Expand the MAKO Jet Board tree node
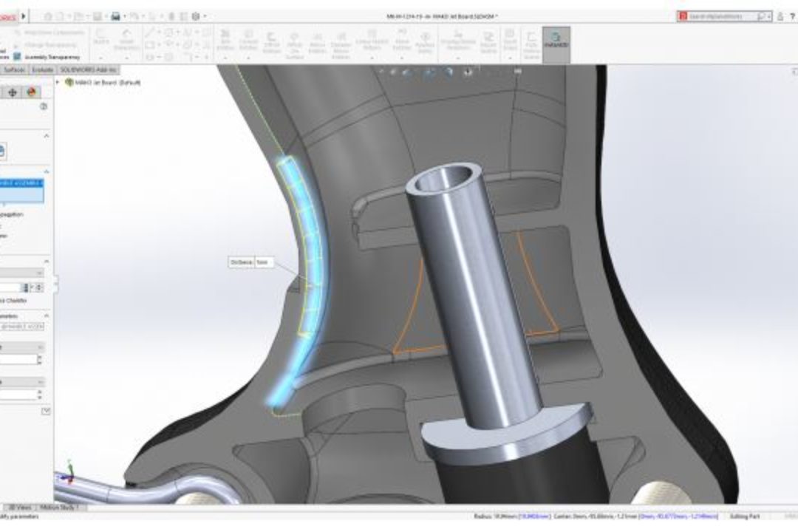The image size is (798, 532). click(x=58, y=82)
